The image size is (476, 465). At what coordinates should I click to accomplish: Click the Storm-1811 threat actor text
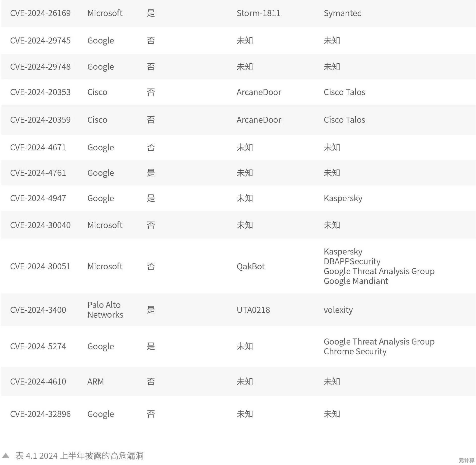(259, 13)
